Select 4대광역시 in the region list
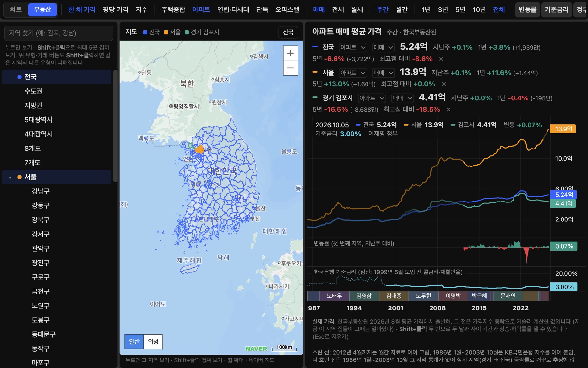588x368 pixels. [57, 134]
